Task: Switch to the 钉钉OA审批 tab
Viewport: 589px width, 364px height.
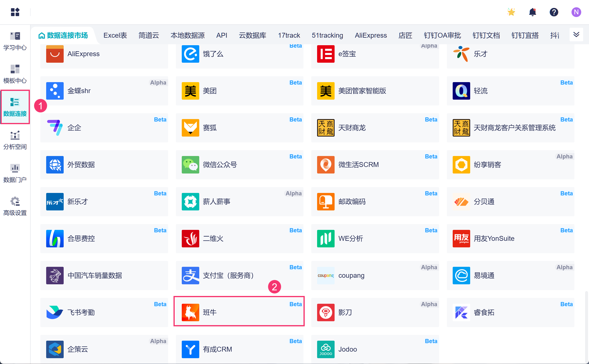Action: coord(442,35)
